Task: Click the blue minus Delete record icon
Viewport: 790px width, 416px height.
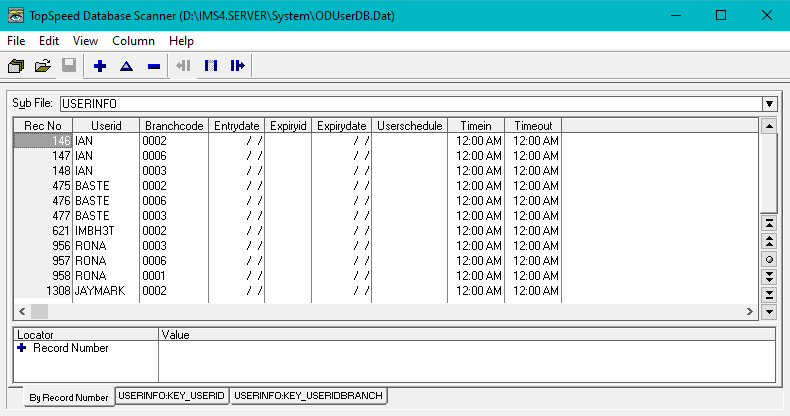Action: click(x=153, y=66)
